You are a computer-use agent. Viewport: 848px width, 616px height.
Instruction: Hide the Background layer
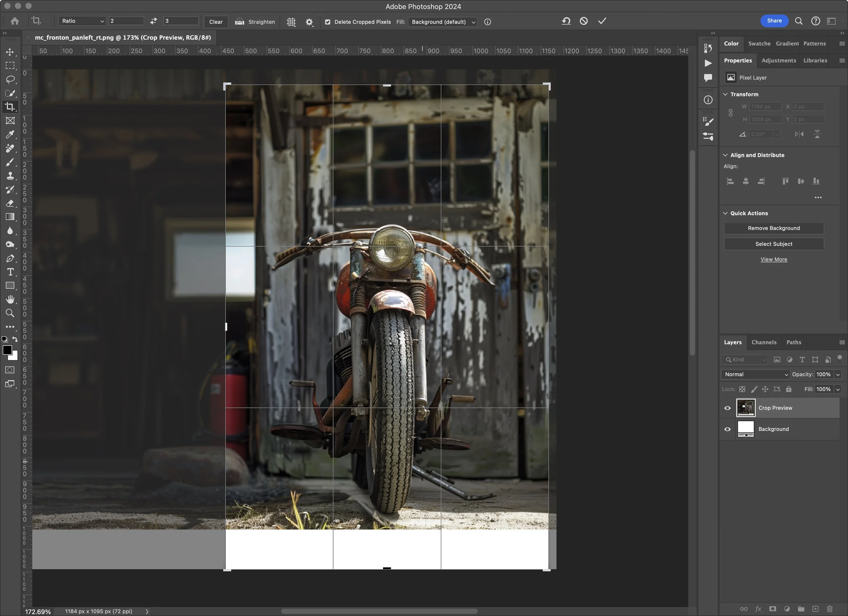pos(727,430)
